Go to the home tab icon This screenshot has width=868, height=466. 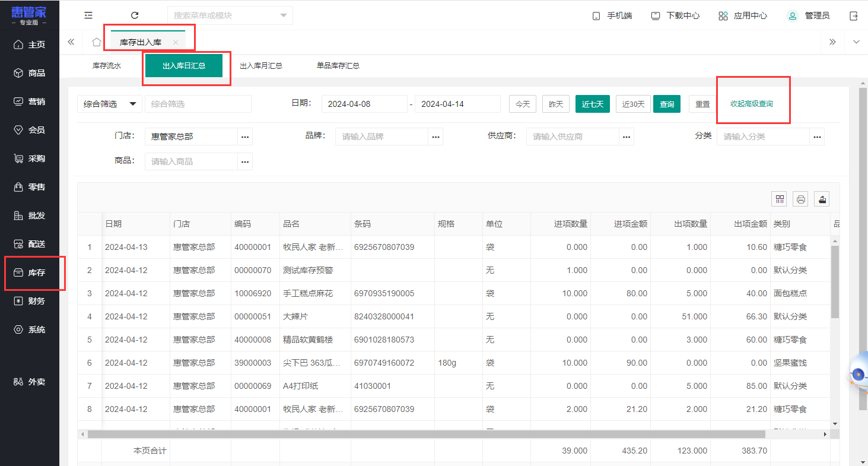tap(96, 42)
